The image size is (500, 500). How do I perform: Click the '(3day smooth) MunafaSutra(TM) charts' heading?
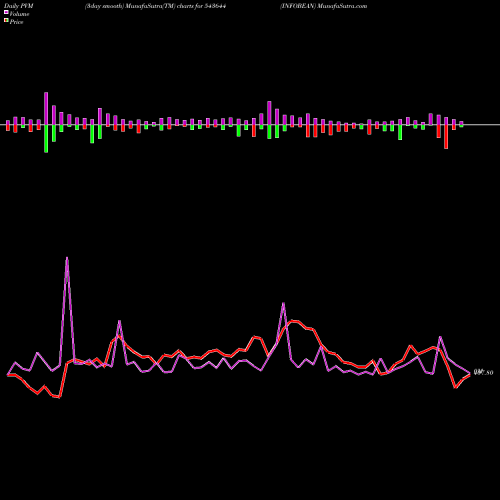click(x=156, y=6)
